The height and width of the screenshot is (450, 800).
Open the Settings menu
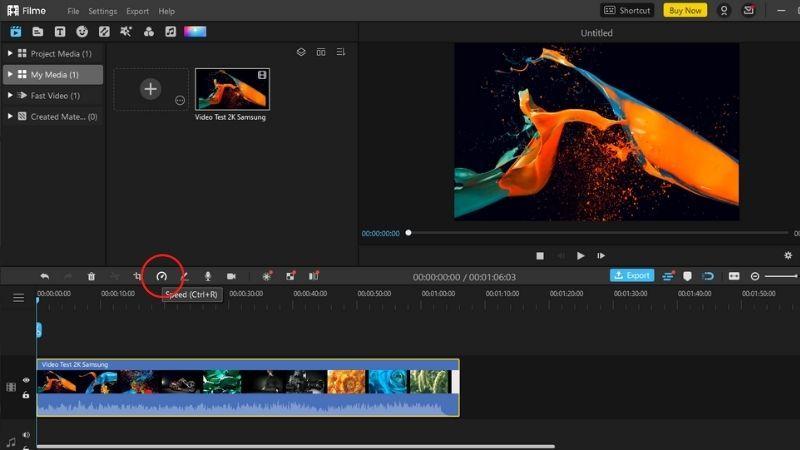pyautogui.click(x=103, y=11)
